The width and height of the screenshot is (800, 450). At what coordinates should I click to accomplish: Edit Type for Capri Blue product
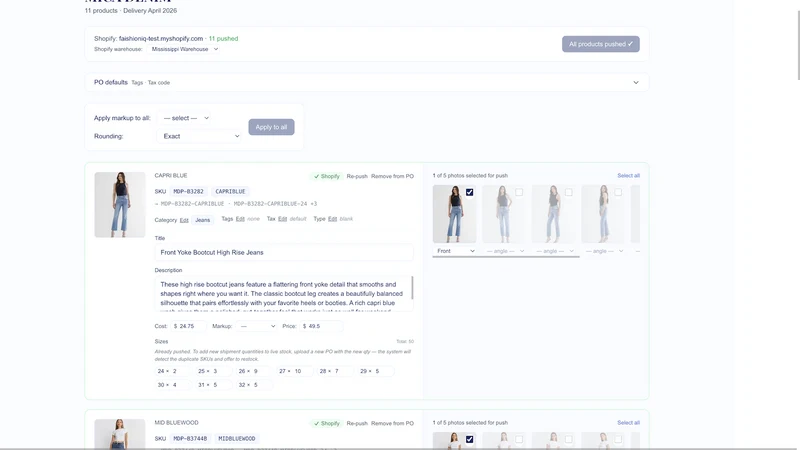coord(332,219)
